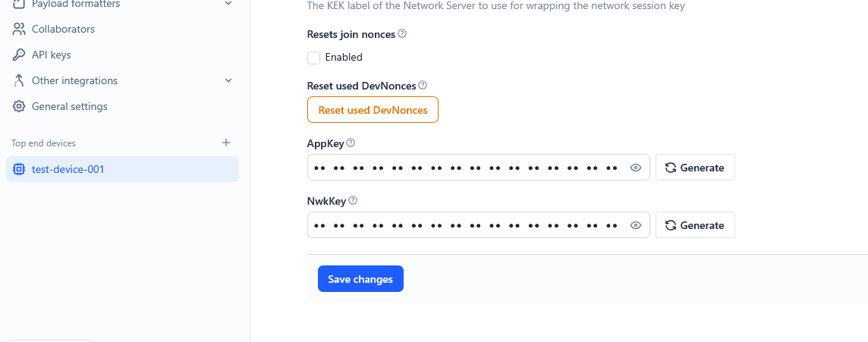Viewport: 868px width, 342px height.
Task: Click Save changes button
Action: (360, 279)
